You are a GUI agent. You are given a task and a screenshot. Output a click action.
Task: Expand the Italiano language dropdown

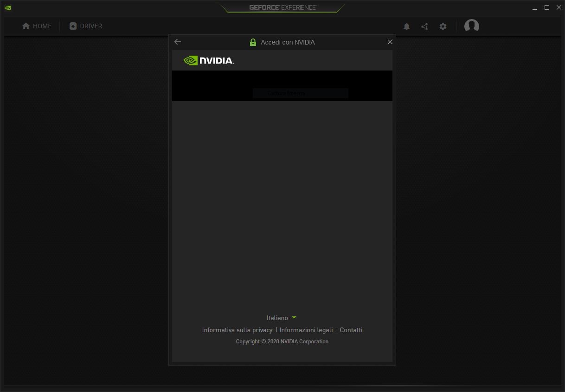(x=282, y=318)
